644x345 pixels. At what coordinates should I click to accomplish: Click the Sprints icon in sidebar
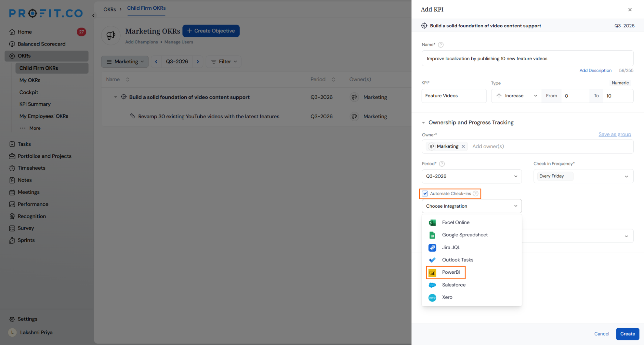(12, 240)
